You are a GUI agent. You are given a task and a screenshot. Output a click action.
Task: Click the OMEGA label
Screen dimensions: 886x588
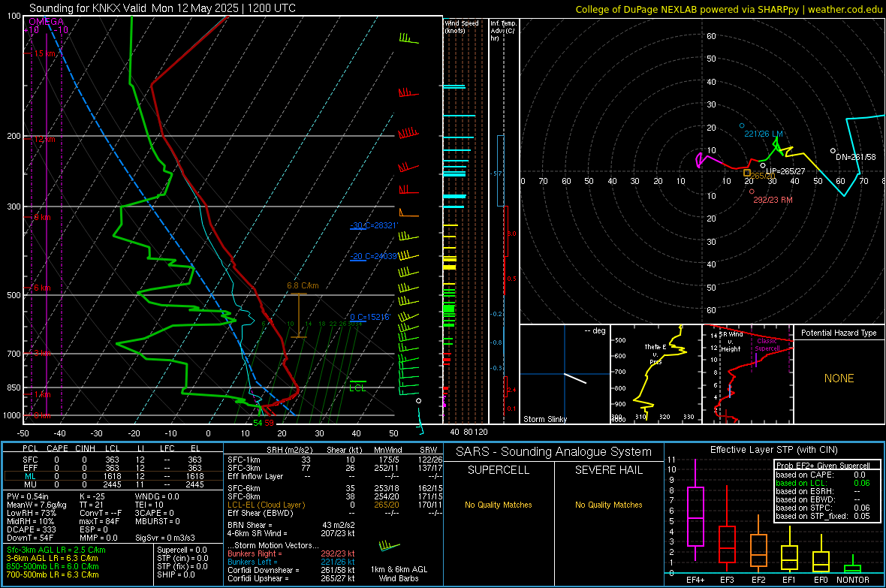pyautogui.click(x=47, y=22)
